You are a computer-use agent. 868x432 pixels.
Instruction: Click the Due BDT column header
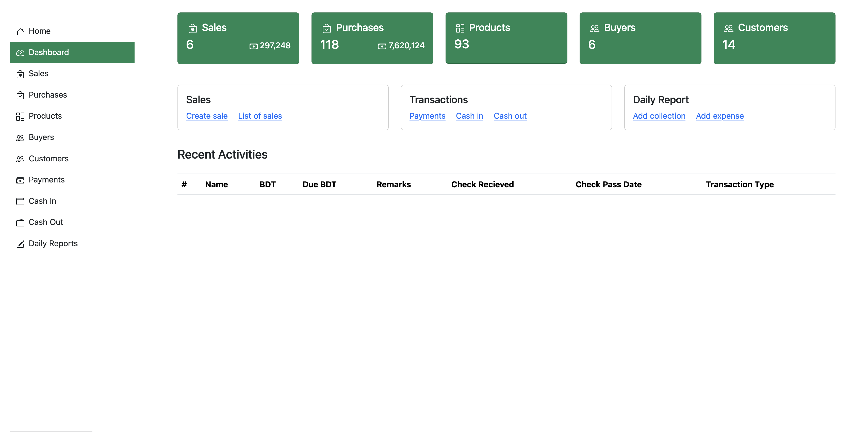(x=319, y=184)
